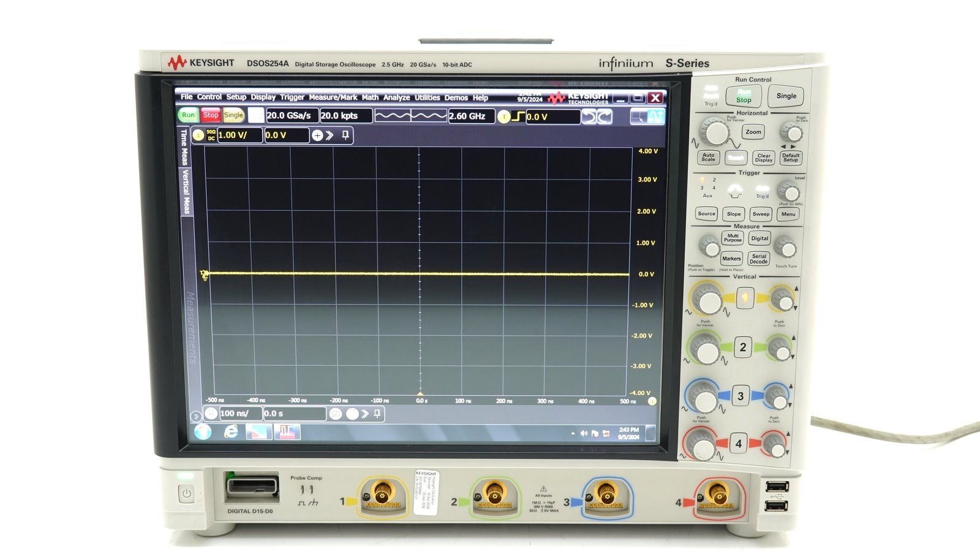Click the Auto Scale key
The image size is (980, 552).
point(708,157)
